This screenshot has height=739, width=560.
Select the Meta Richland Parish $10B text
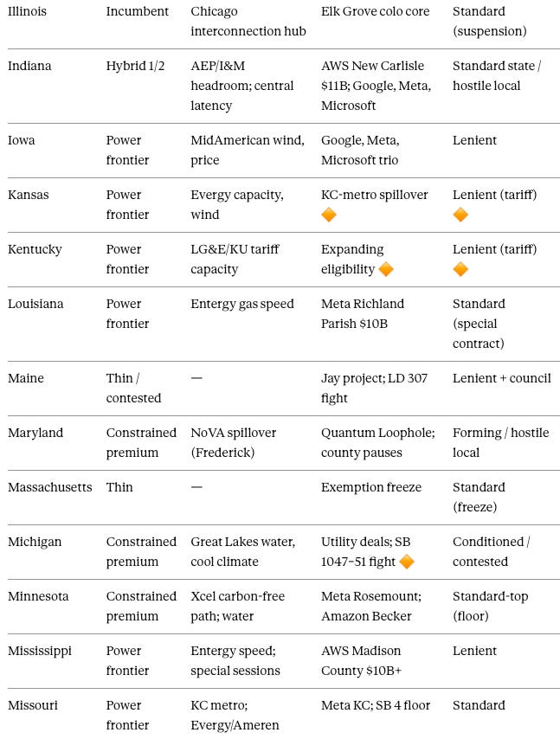(363, 314)
